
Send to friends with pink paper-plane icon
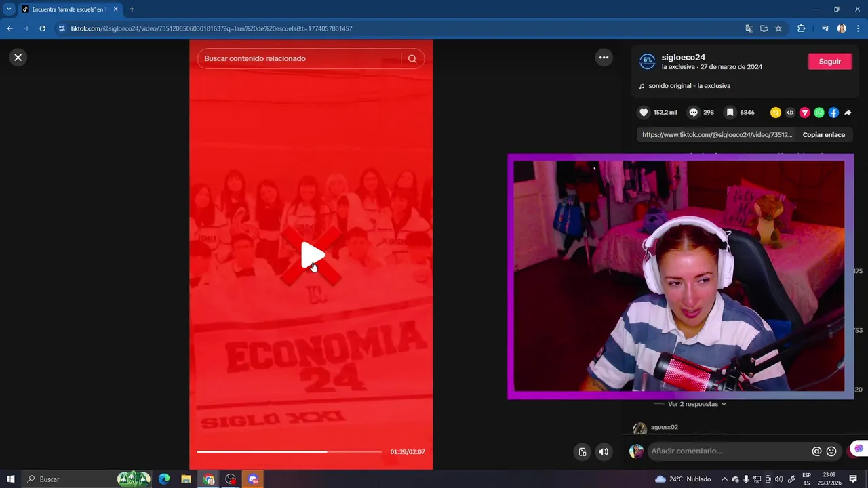[805, 113]
